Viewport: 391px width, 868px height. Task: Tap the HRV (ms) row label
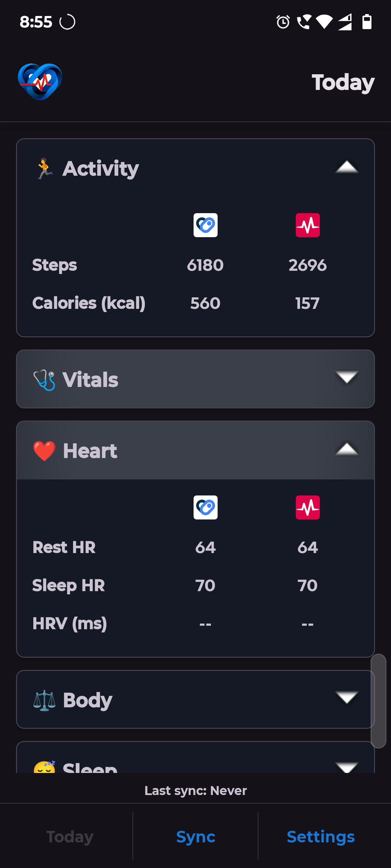(70, 623)
